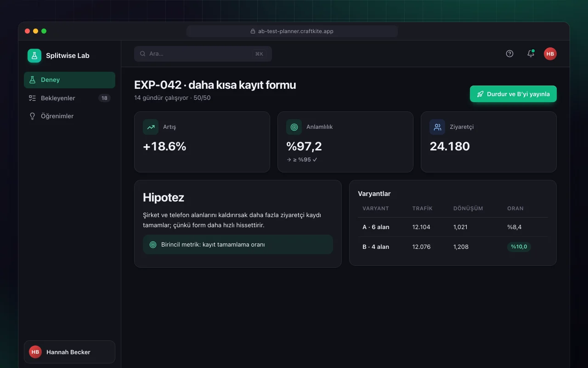Click the DÖNÜŞÜM column header
Image resolution: width=588 pixels, height=368 pixels.
pyautogui.click(x=468, y=208)
